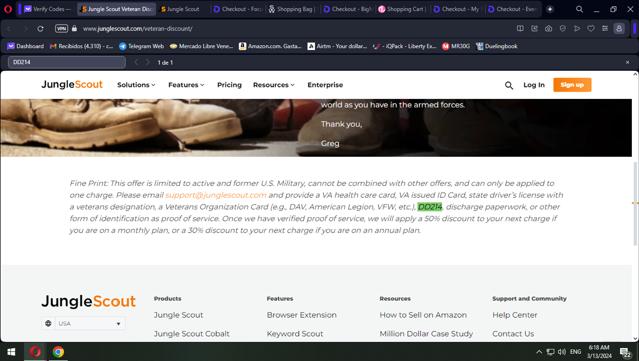Open the Contact Us link

(x=513, y=334)
